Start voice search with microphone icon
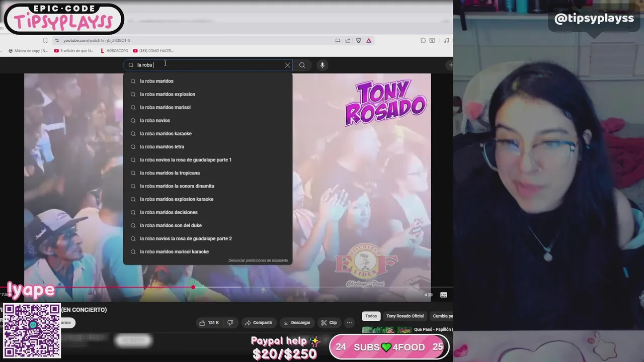 (x=323, y=65)
